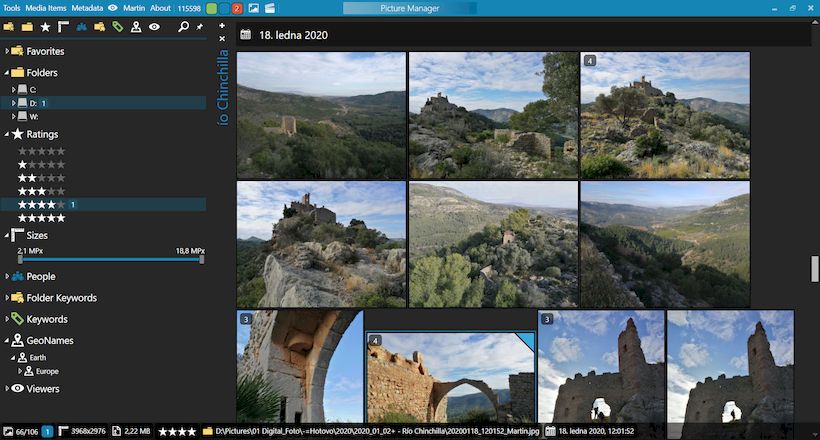
Task: Jump to Folders via plain folder icon
Action: [x=27, y=27]
